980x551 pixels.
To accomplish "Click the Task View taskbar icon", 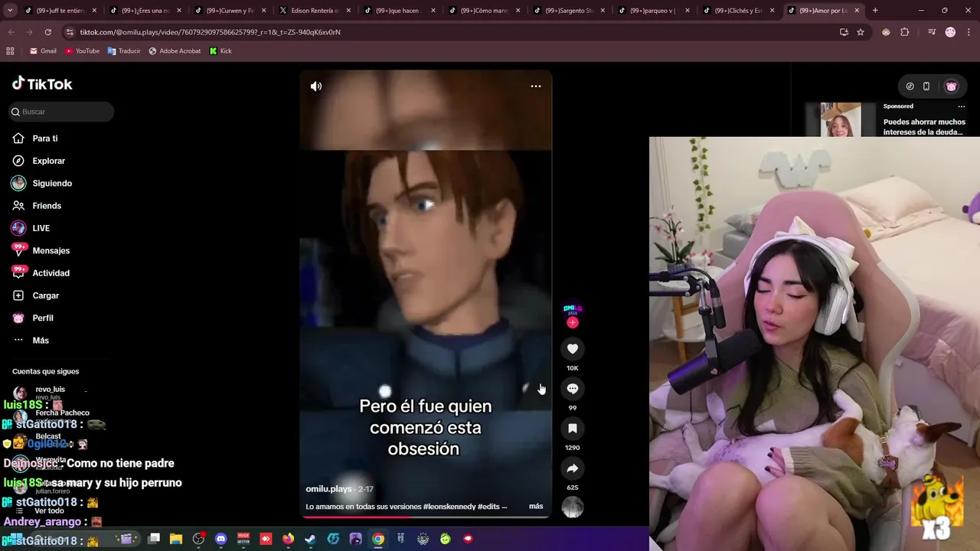I will pos(154,539).
